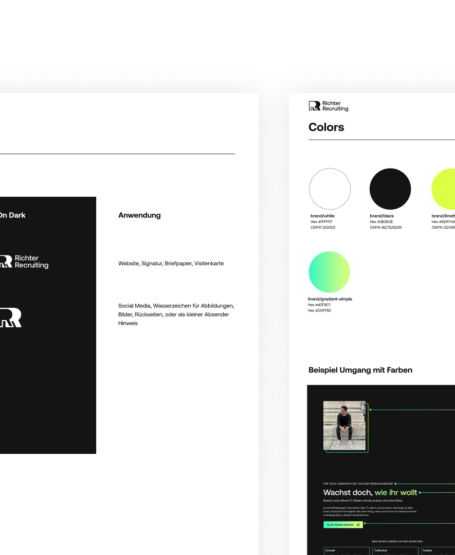Click the brand/black label under black circle
Image resolution: width=455 pixels, height=555 pixels.
(382, 216)
